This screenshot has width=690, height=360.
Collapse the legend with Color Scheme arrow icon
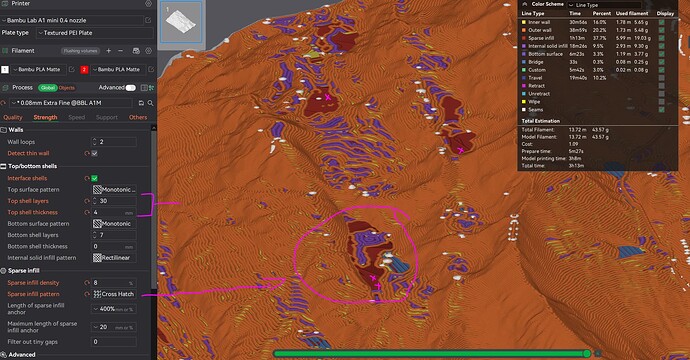pyautogui.click(x=525, y=4)
